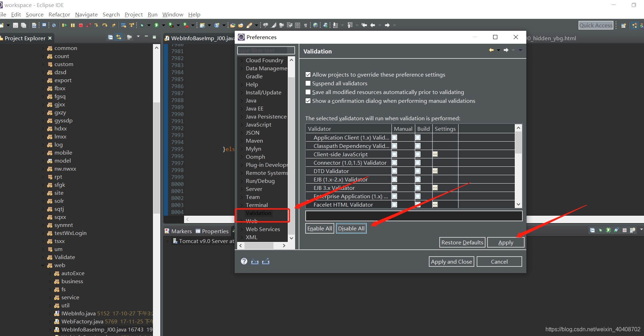This screenshot has width=644, height=336.
Task: Open the Run button dropdown arrow
Action: click(163, 25)
